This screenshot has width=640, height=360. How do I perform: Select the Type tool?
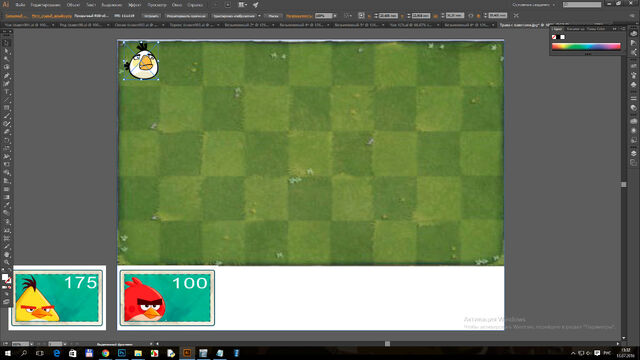coord(7,92)
